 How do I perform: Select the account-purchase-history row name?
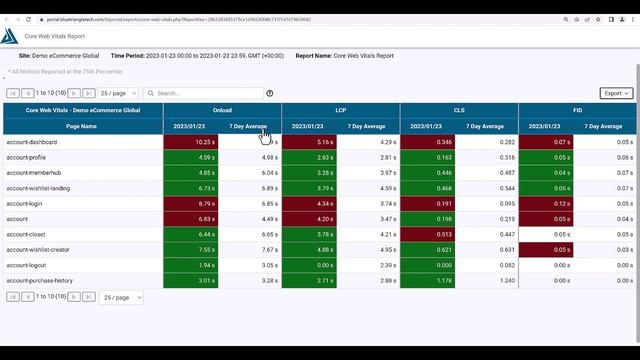click(x=40, y=281)
